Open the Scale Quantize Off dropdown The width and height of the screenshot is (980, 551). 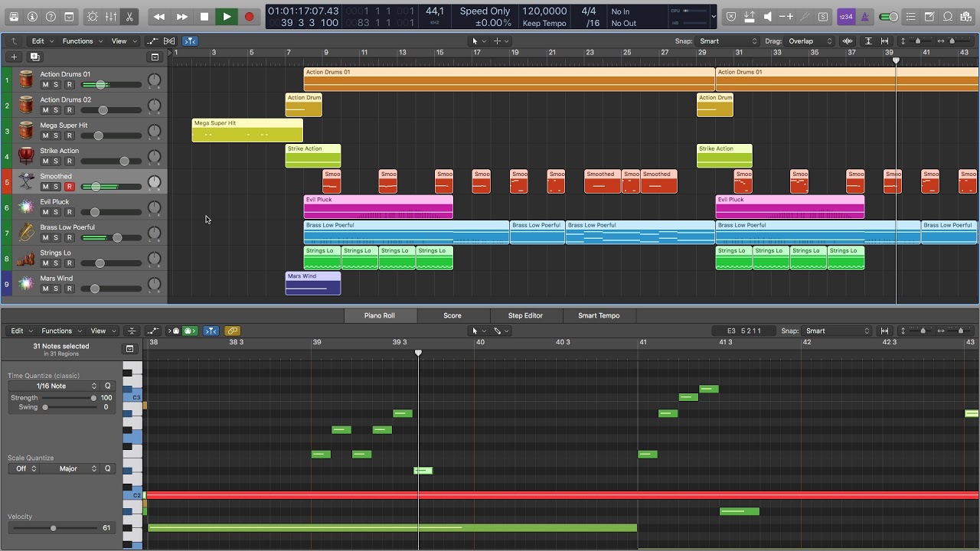tap(23, 468)
